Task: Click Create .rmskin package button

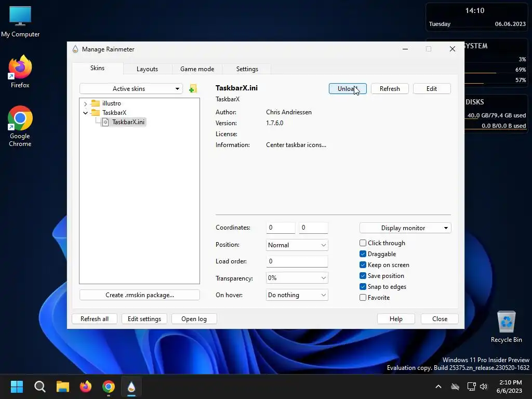Action: click(139, 295)
